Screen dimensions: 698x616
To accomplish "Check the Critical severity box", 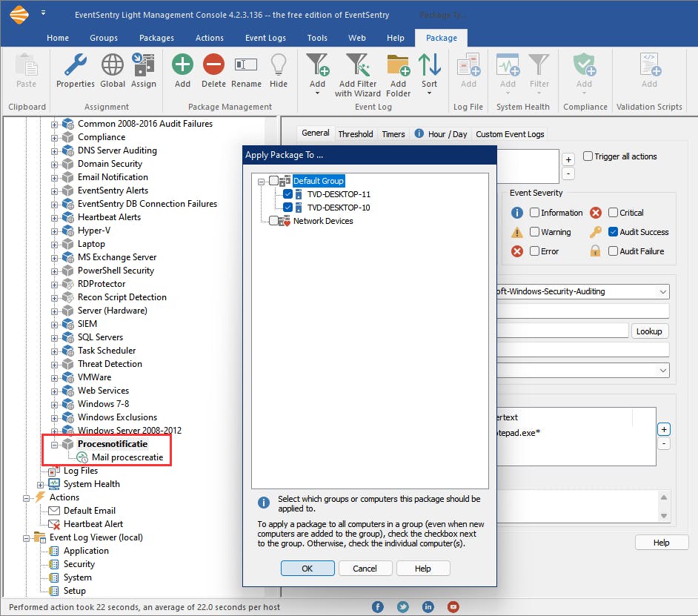I will pyautogui.click(x=613, y=213).
